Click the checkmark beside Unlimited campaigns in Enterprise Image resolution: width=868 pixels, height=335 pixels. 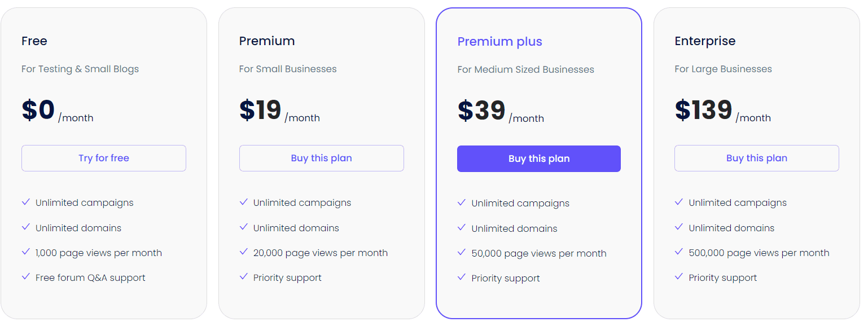coord(679,202)
